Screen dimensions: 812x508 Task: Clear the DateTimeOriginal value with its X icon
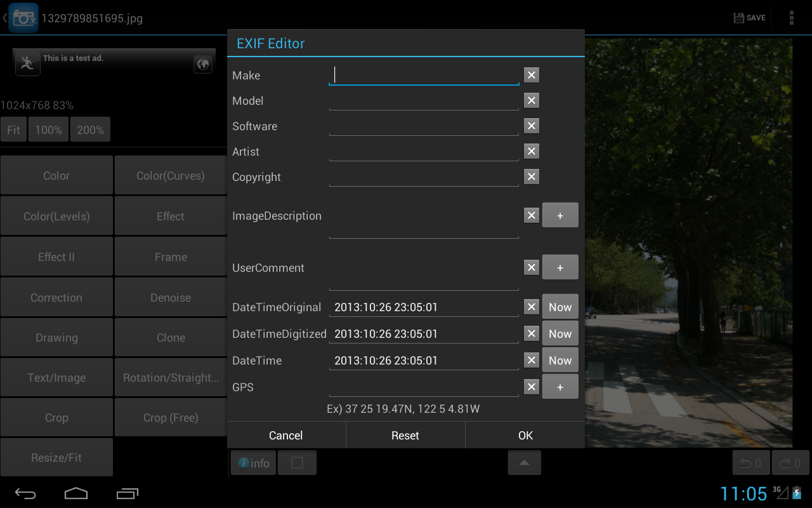532,307
